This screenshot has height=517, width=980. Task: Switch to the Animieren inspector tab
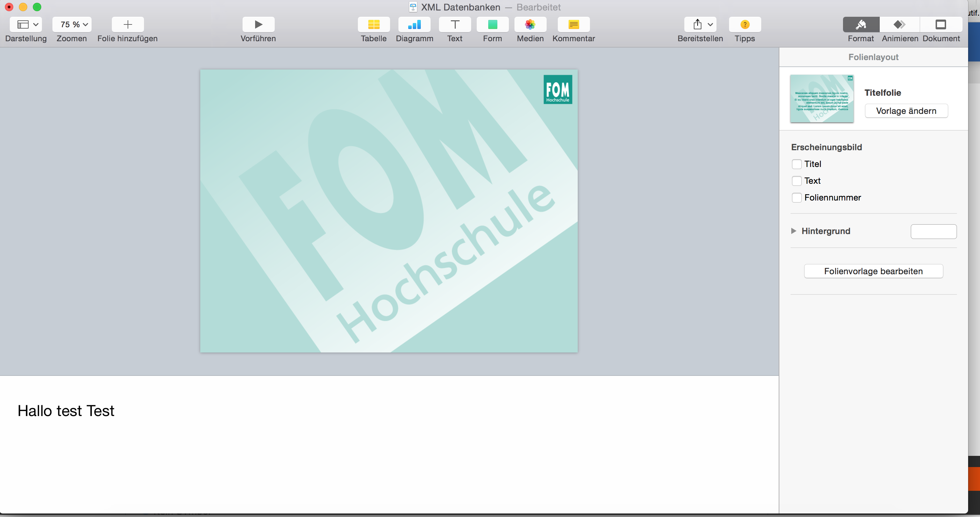click(899, 25)
